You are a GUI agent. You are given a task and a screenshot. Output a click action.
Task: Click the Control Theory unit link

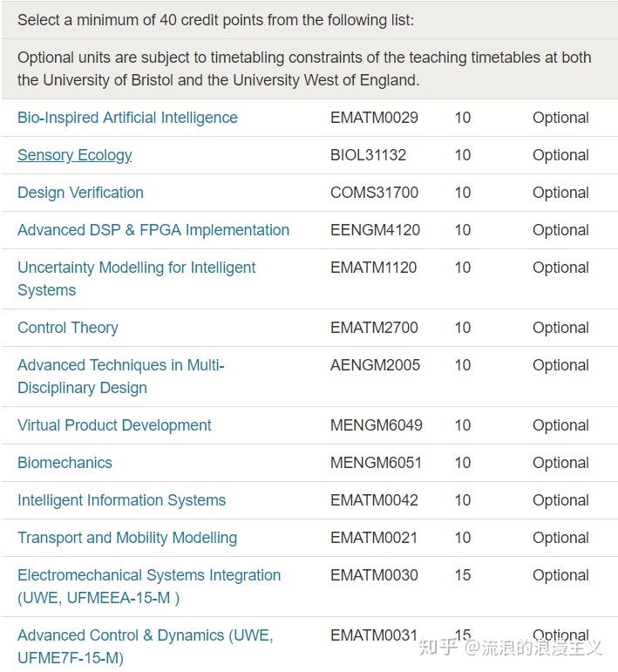tap(68, 328)
